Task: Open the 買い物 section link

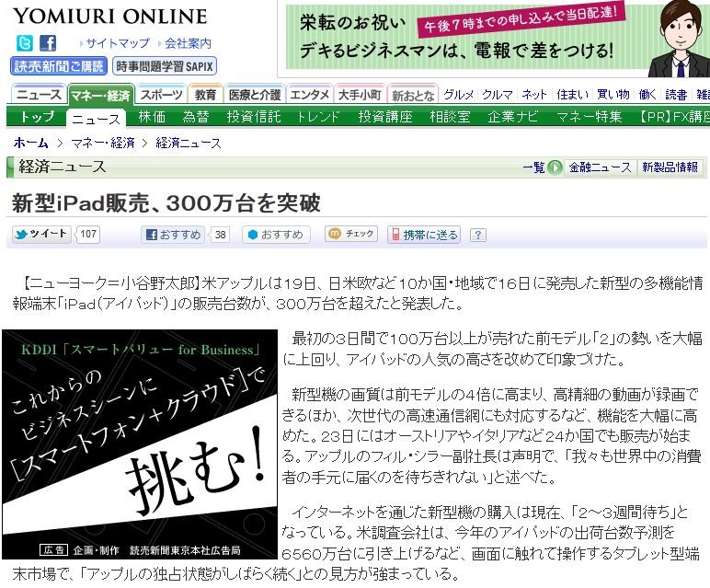Action: tap(613, 95)
